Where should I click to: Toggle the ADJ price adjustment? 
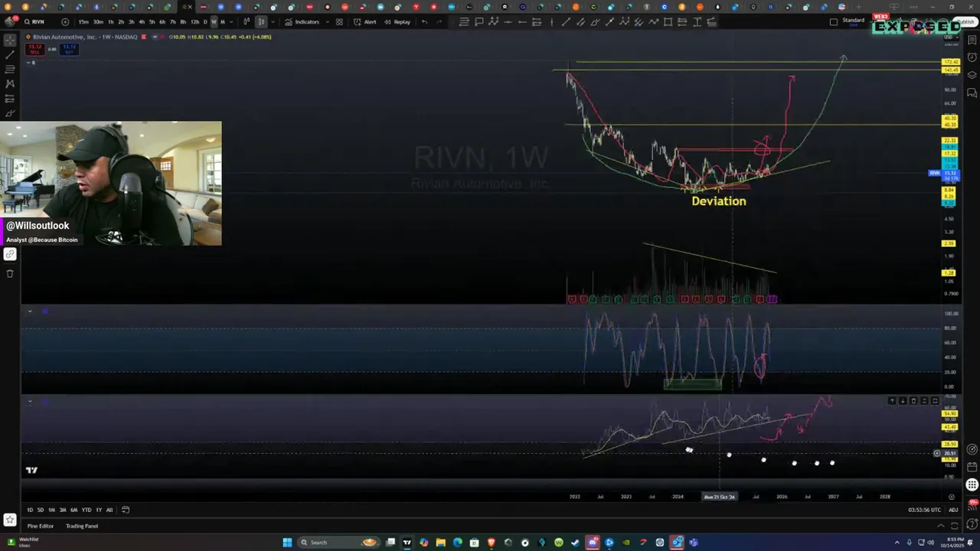(953, 510)
